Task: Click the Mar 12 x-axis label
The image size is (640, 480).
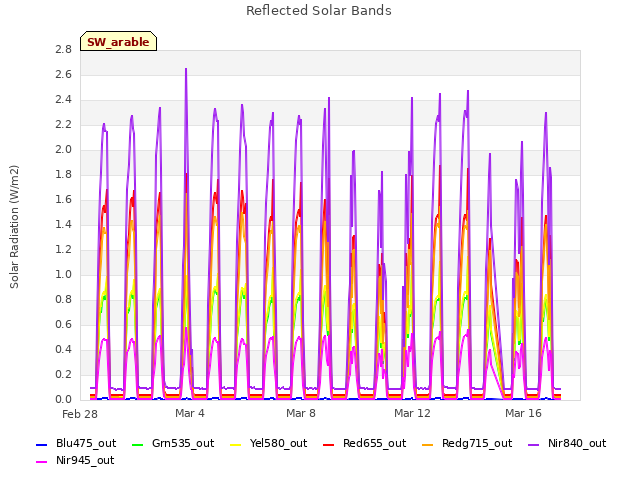Action: 412,413
